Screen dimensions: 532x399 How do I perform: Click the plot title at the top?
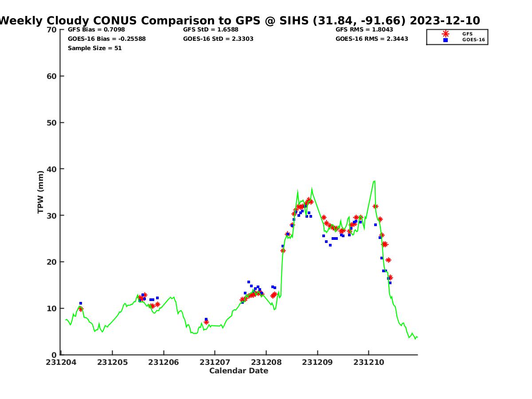pyautogui.click(x=239, y=20)
